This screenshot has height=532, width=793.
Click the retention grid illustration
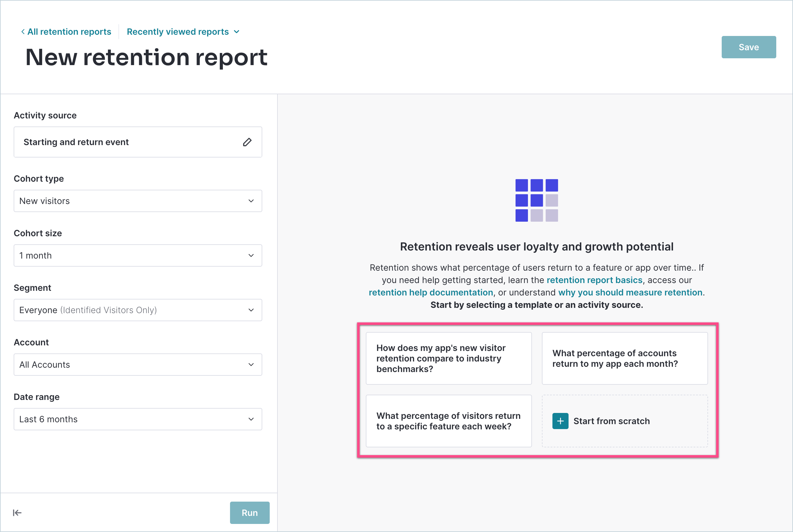537,200
